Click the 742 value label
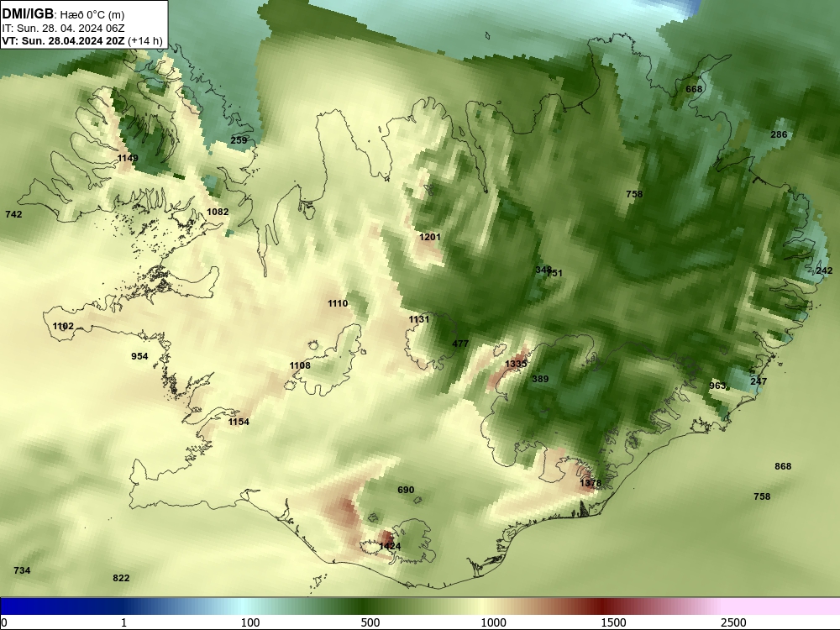 [14, 214]
